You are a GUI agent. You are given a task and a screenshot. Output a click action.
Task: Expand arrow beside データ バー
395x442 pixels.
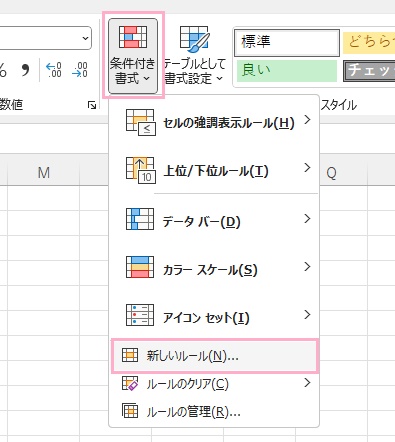pos(307,219)
